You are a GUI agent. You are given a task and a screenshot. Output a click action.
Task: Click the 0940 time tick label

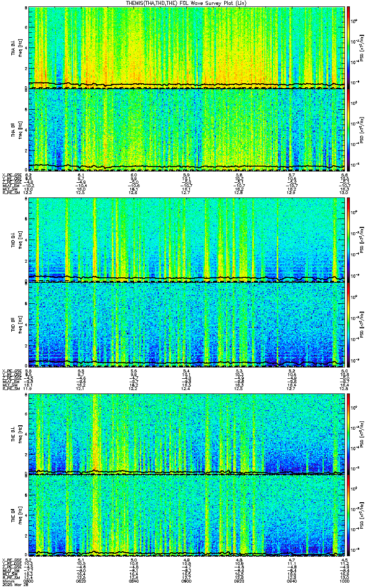point(292,581)
